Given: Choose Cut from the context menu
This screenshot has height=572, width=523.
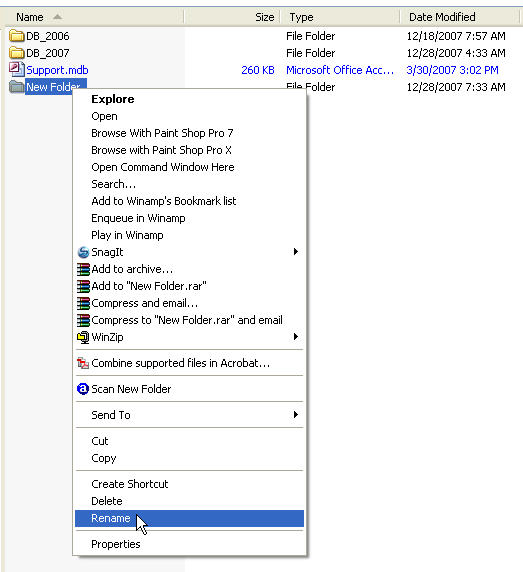Looking at the screenshot, I should click(190, 441).
